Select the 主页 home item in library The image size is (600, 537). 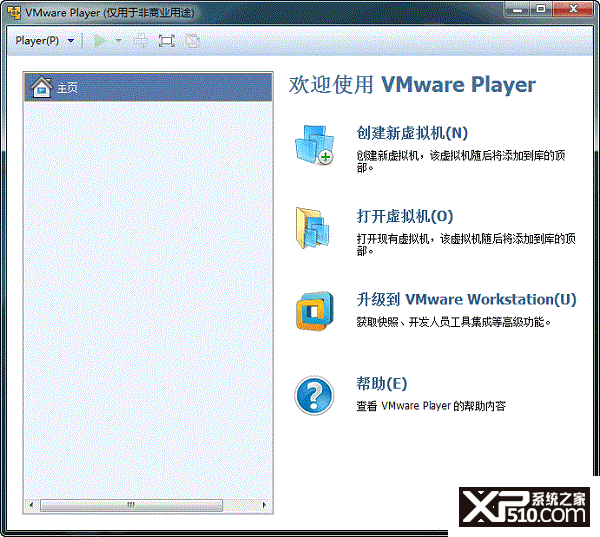click(x=148, y=87)
